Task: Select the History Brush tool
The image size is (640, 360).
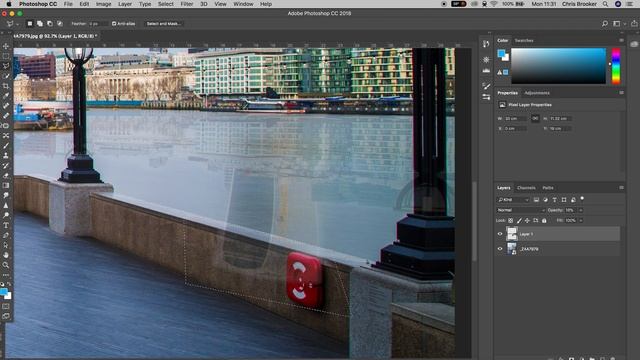Action: point(6,165)
